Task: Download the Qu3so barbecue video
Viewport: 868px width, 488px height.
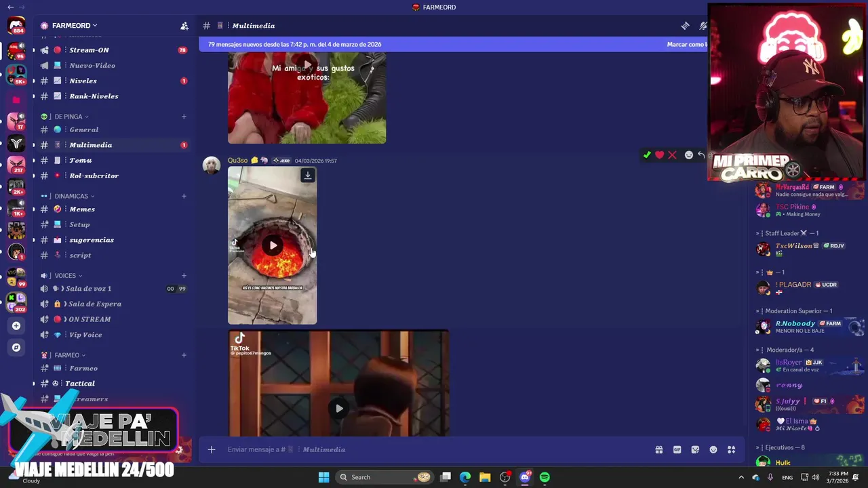Action: pyautogui.click(x=307, y=176)
